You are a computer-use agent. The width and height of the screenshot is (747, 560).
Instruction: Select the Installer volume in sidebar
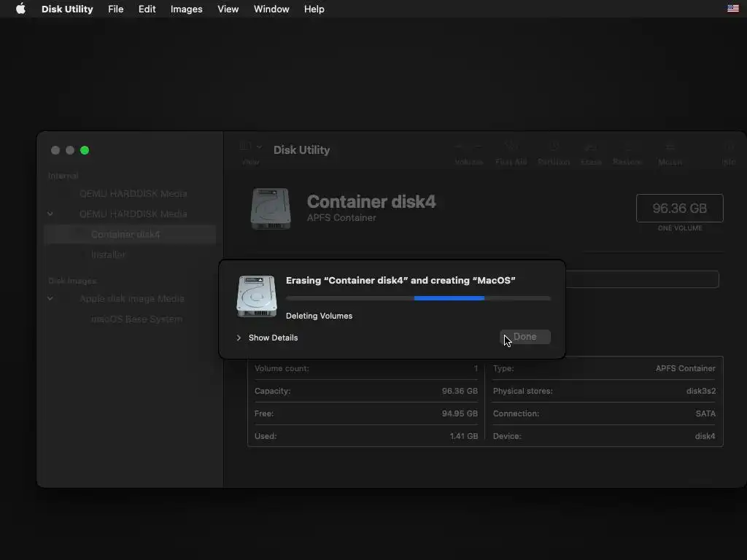pyautogui.click(x=130, y=254)
